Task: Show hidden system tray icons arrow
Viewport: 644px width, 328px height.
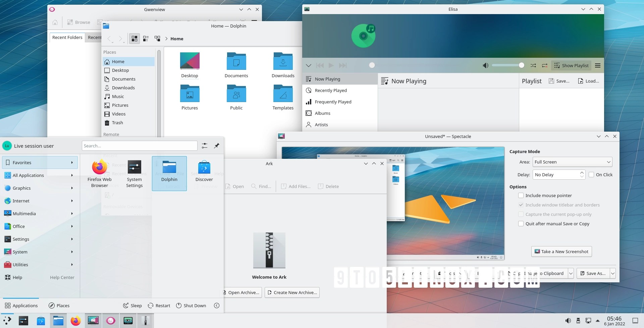Action: [598, 321]
